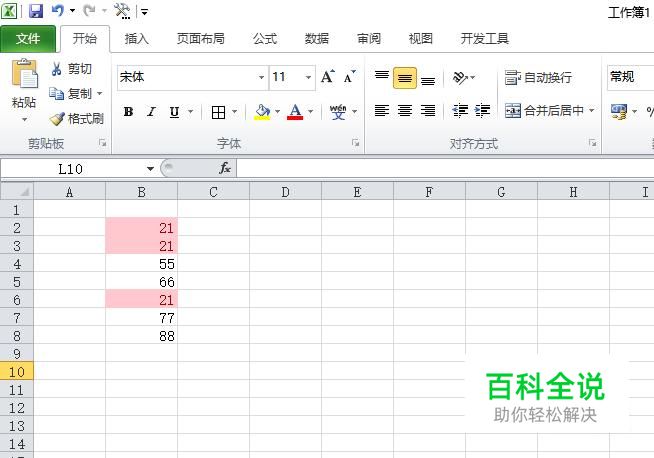This screenshot has width=654, height=458.
Task: Click 合并后居中 merge and center button
Action: [x=544, y=111]
